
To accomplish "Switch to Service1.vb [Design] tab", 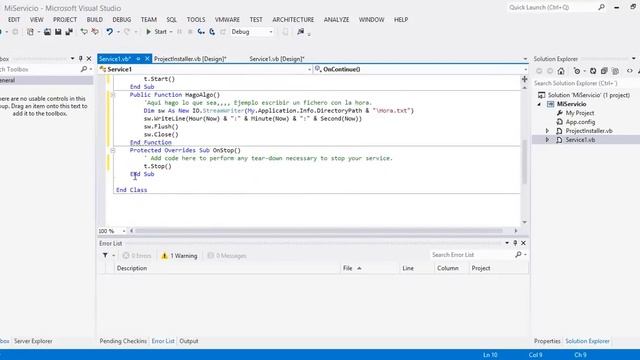I will 277,59.
